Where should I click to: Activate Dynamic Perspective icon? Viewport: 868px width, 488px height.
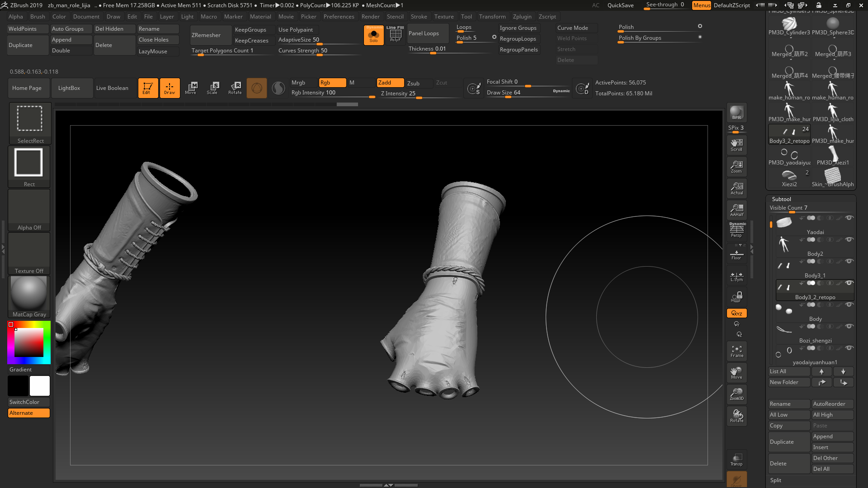click(736, 230)
